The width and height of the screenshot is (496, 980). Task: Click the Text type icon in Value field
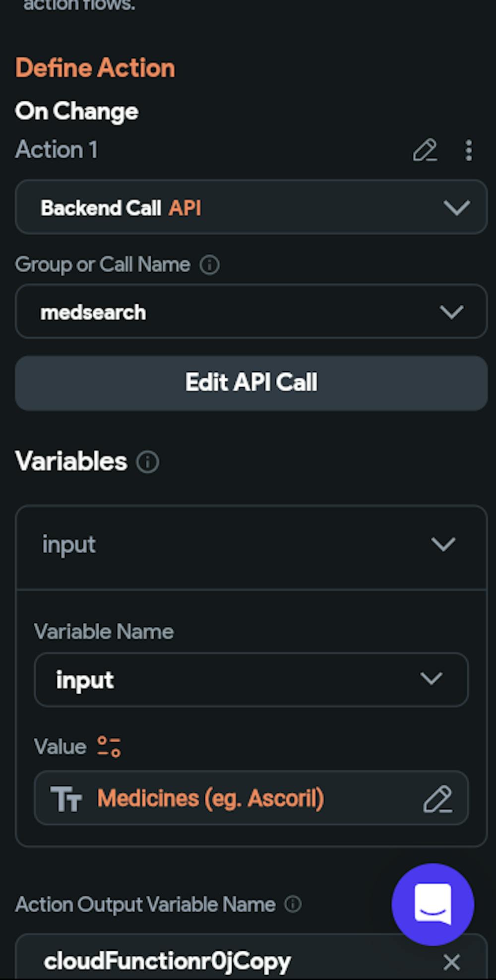click(66, 799)
